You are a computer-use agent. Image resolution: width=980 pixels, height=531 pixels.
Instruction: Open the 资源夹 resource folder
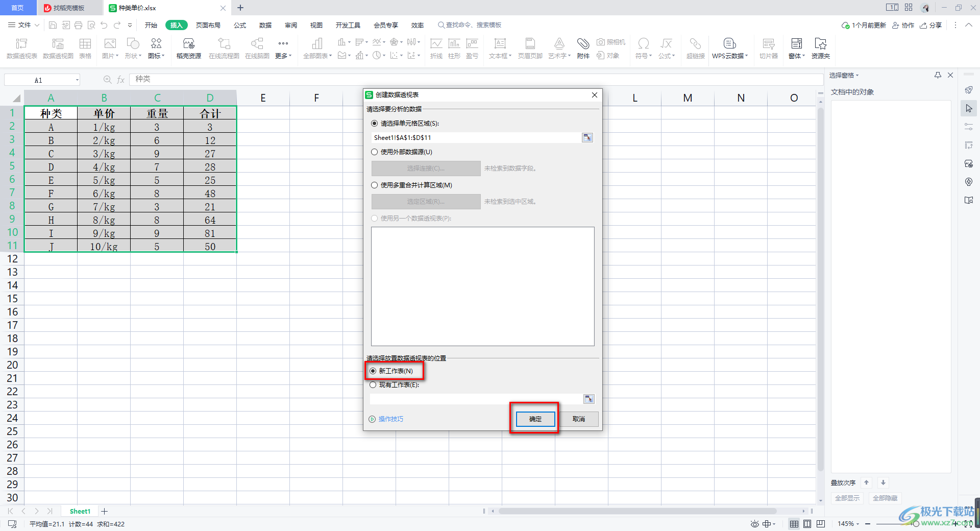click(821, 49)
